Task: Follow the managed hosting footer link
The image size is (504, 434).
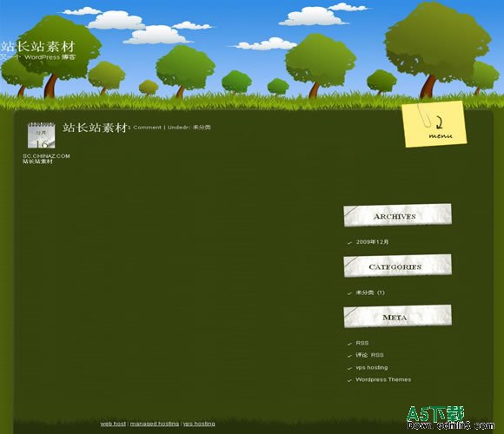Action: [155, 424]
